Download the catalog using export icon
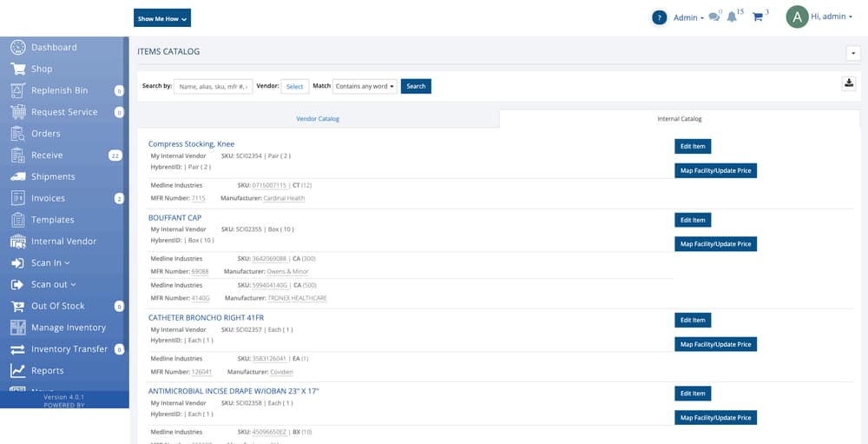The height and width of the screenshot is (444, 868). click(849, 83)
